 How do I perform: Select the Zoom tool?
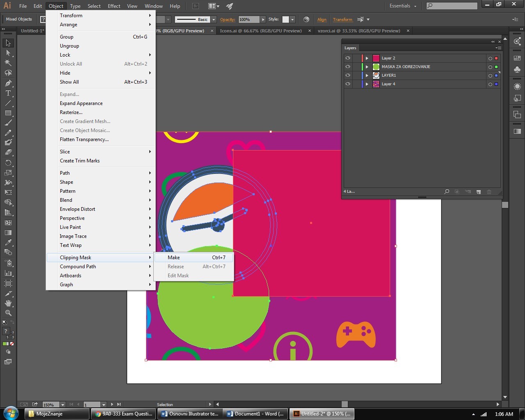(x=8, y=313)
